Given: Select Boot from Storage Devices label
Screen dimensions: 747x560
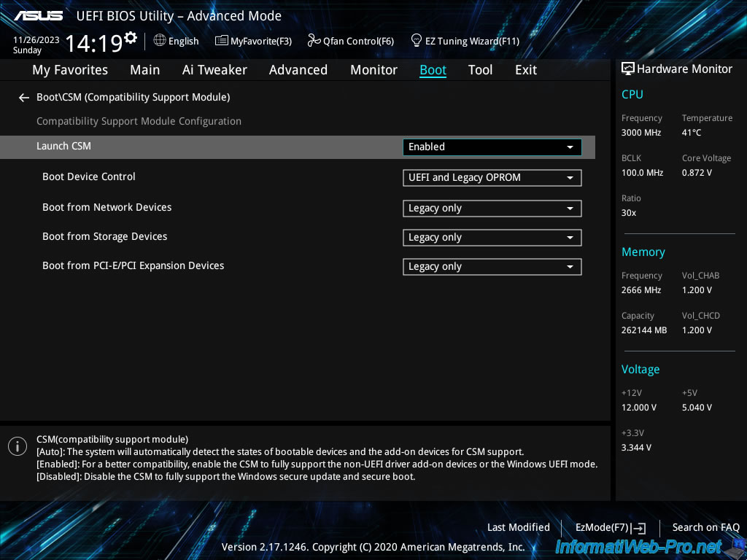Looking at the screenshot, I should tap(105, 236).
